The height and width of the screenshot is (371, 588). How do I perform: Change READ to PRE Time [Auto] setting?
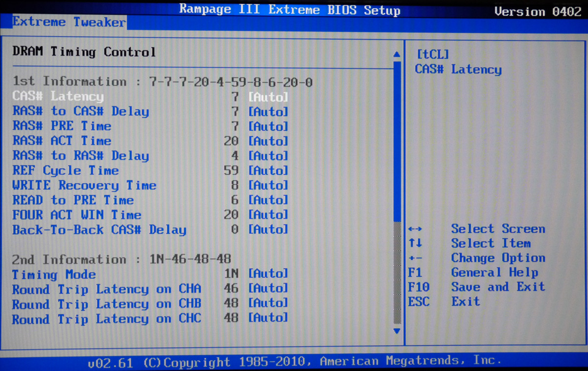[269, 200]
